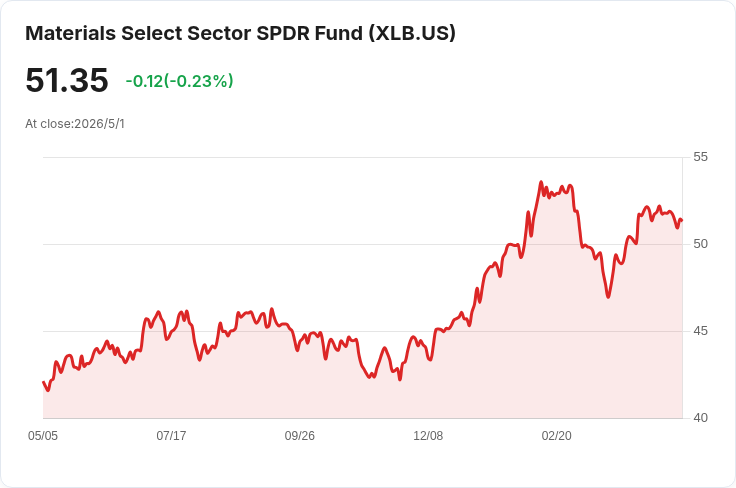Click the leftmost start of the price line
The image size is (736, 488).
click(x=44, y=382)
